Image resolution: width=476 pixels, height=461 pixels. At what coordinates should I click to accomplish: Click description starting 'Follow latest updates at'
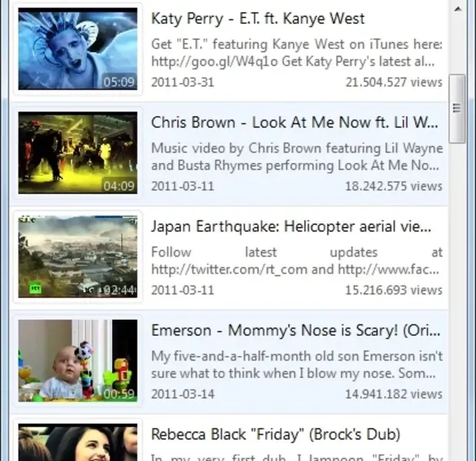297,260
